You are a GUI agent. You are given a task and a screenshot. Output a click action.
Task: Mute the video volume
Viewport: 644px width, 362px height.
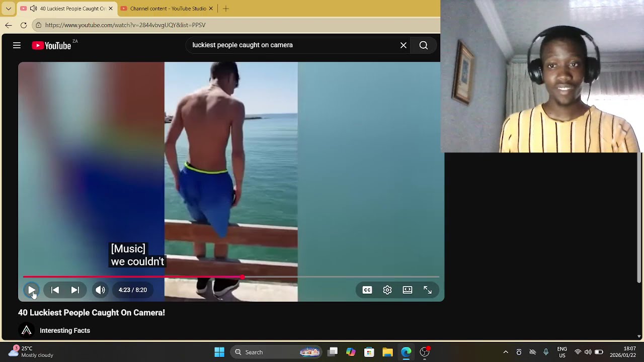[100, 290]
